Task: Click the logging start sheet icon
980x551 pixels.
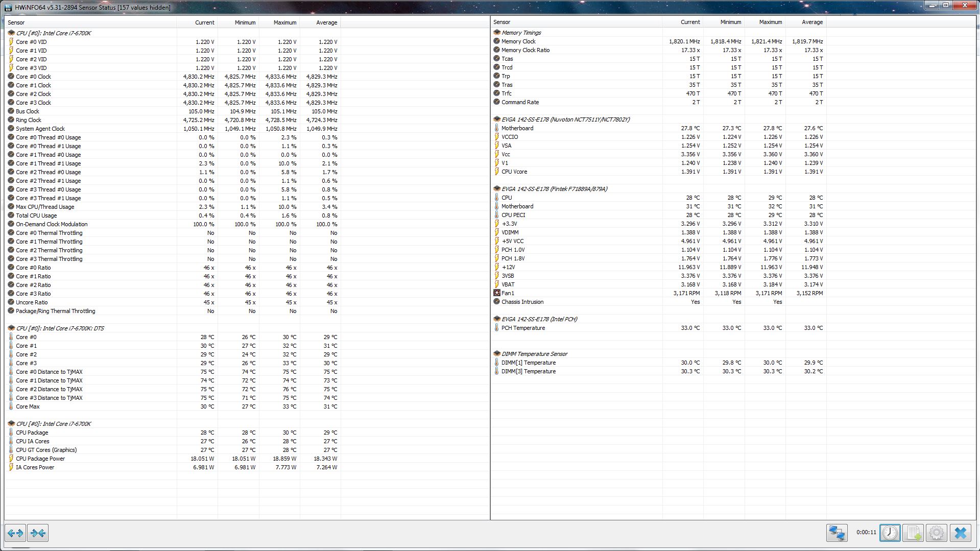Action: (913, 533)
